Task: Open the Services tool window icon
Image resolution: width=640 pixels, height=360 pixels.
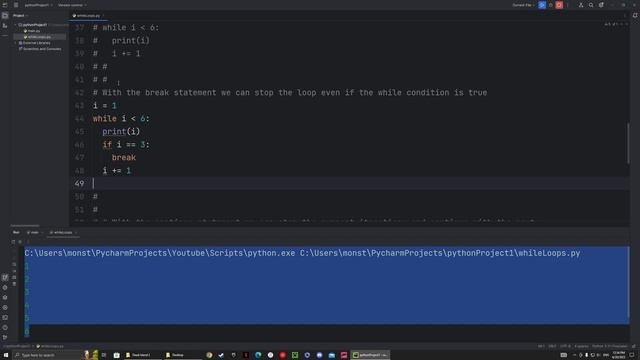Action: point(5,307)
